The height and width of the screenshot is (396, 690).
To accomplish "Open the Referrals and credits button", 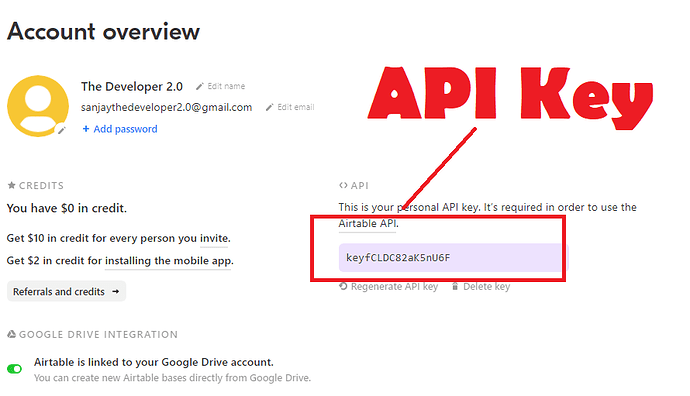I will [66, 291].
